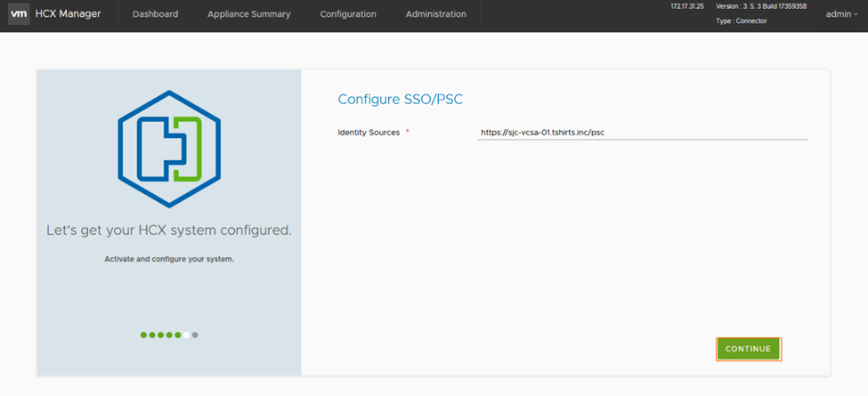Open the Dashboard menu
The width and height of the screenshot is (868, 396).
click(x=156, y=14)
